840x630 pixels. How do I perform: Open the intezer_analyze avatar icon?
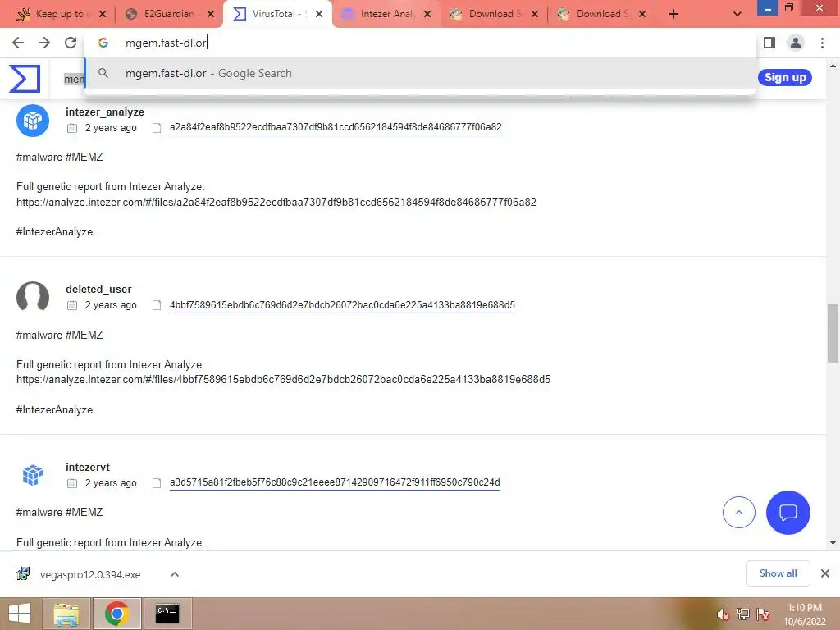pyautogui.click(x=33, y=120)
